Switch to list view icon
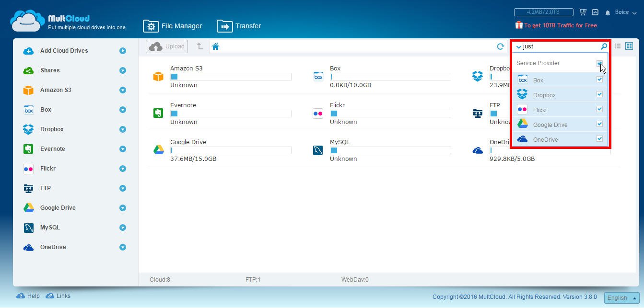The width and height of the screenshot is (644, 308). [618, 46]
